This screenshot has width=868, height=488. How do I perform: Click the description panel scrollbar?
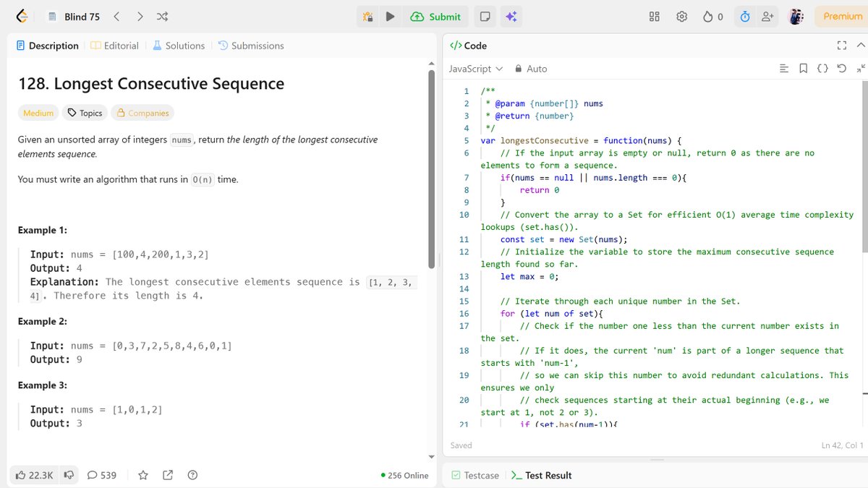click(x=432, y=170)
